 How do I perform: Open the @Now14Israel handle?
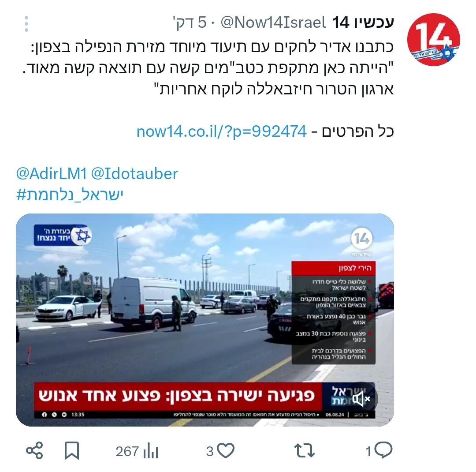[x=273, y=22]
